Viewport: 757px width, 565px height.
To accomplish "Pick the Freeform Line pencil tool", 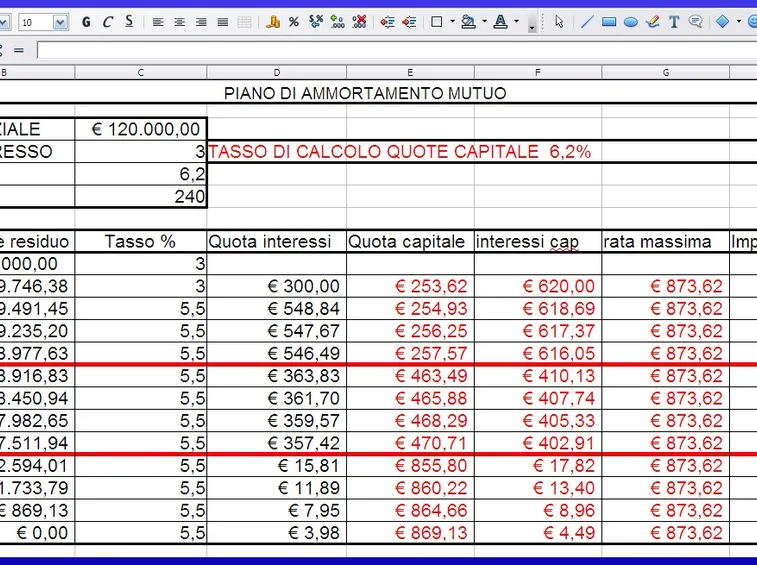I will [x=652, y=22].
